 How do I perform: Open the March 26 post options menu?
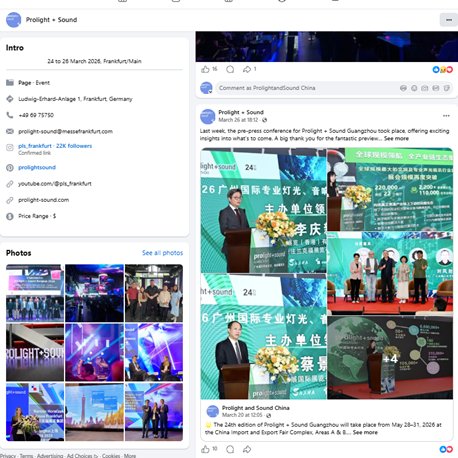446,116
